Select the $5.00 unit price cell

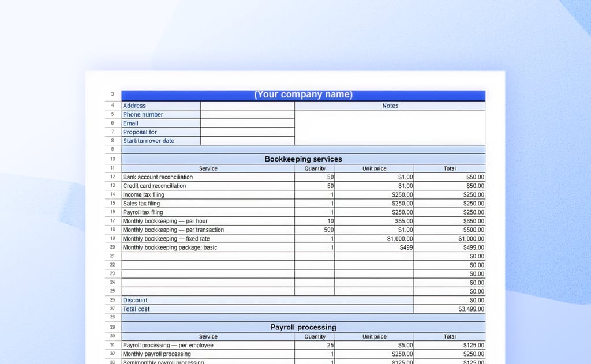(374, 345)
